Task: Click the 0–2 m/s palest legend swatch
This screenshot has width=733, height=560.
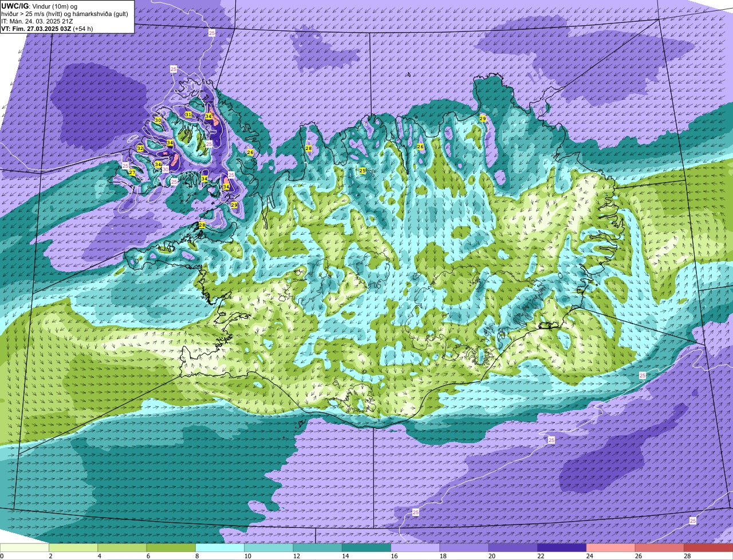Action: [x=25, y=547]
